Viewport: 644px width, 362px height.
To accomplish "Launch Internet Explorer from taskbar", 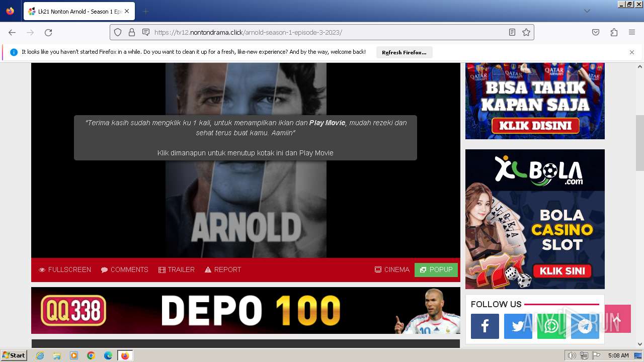I will (40, 355).
